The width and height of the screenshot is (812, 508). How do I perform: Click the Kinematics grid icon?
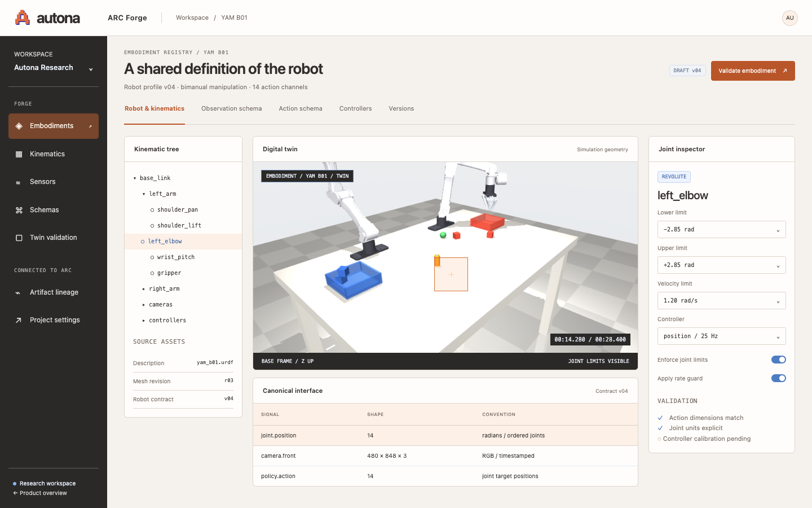coord(19,154)
